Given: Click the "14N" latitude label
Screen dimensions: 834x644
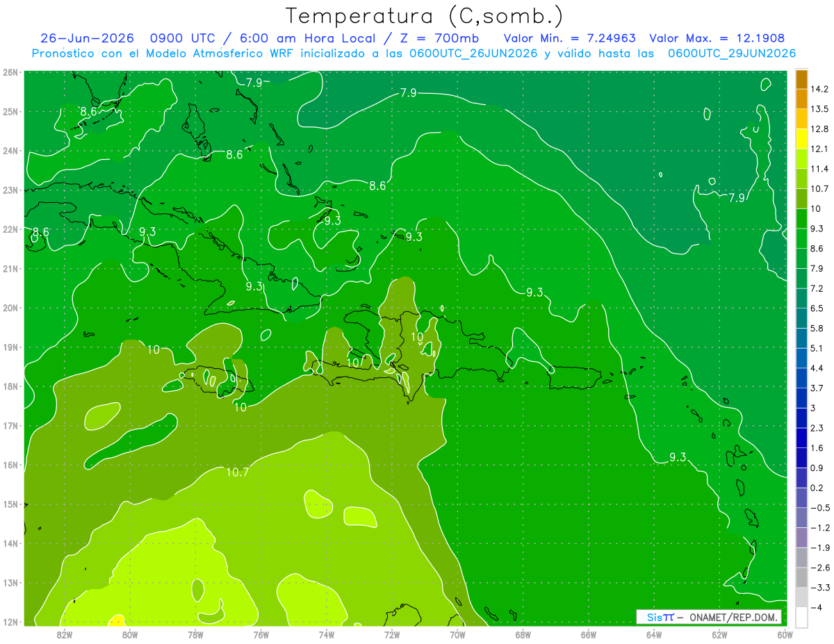Looking at the screenshot, I should (10, 543).
